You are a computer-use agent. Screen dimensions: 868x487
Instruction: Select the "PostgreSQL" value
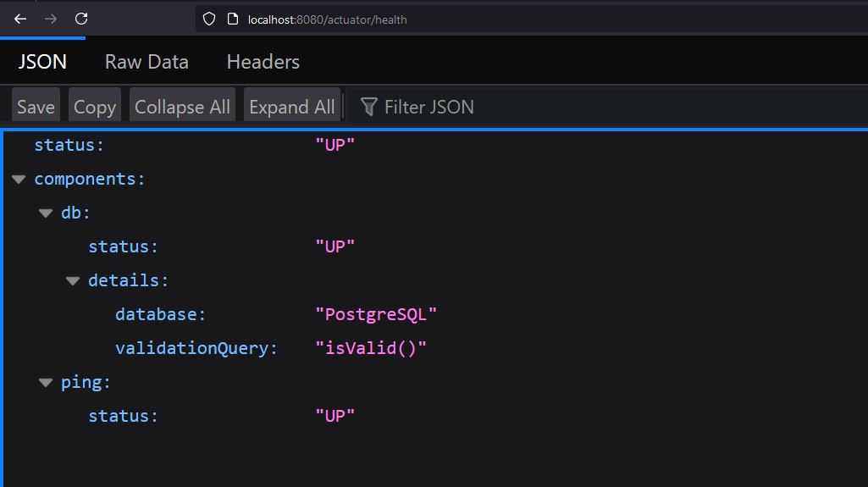[x=376, y=315]
